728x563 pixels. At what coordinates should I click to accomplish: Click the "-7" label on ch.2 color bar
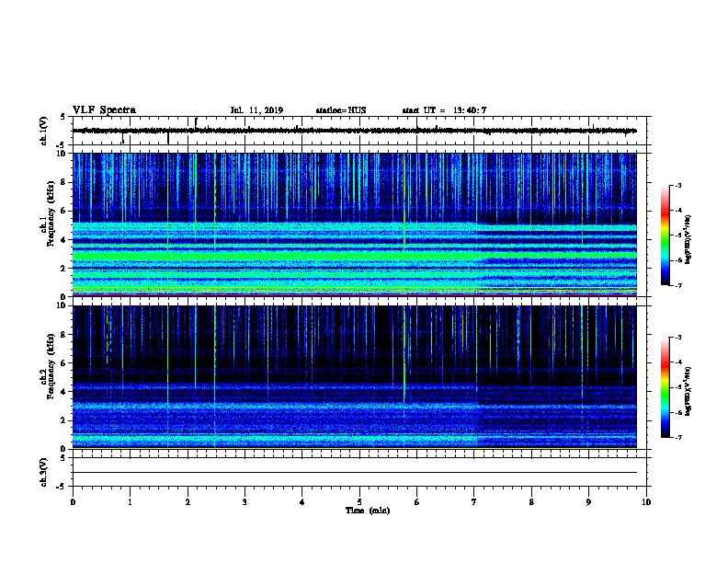[x=677, y=438]
